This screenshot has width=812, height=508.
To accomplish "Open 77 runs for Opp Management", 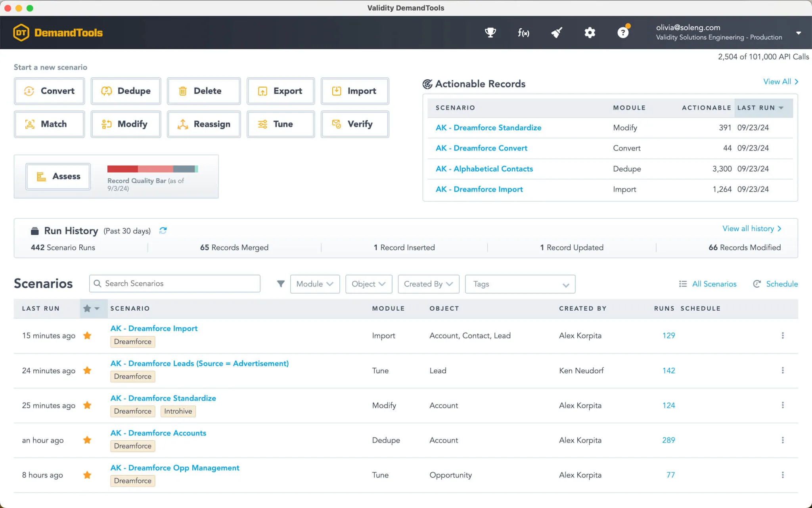I will coord(670,475).
